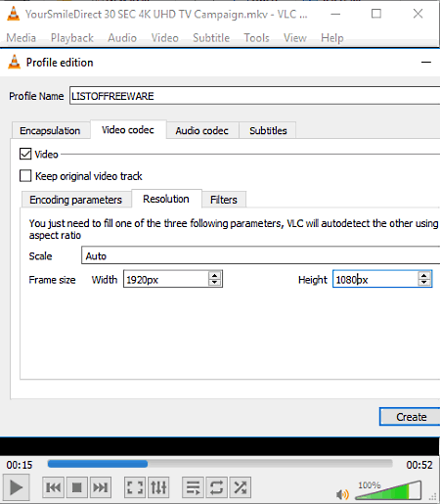Image resolution: width=440 pixels, height=504 pixels.
Task: Open the Filters sub-tab
Action: click(224, 200)
